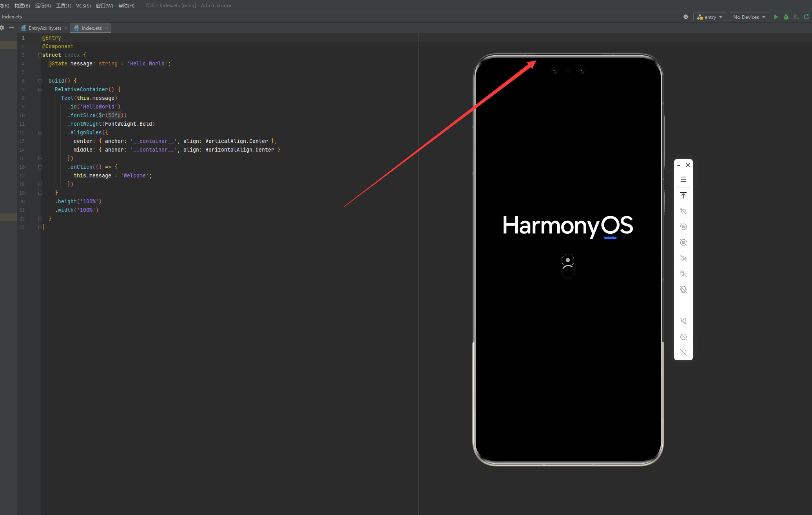Screen dimensions: 812x515
Task: Switch to the EntryAbility.ets tab
Action: (x=44, y=28)
